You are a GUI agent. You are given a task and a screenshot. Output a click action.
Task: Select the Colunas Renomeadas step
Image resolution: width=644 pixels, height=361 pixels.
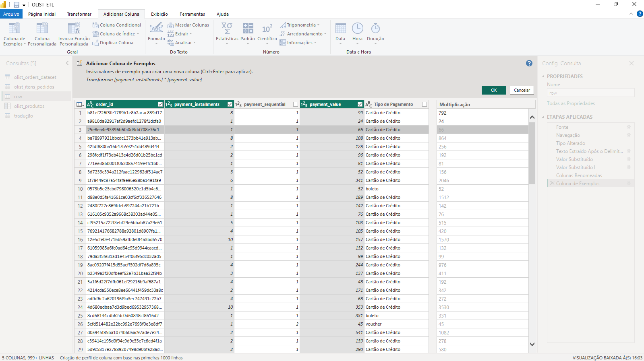579,175
